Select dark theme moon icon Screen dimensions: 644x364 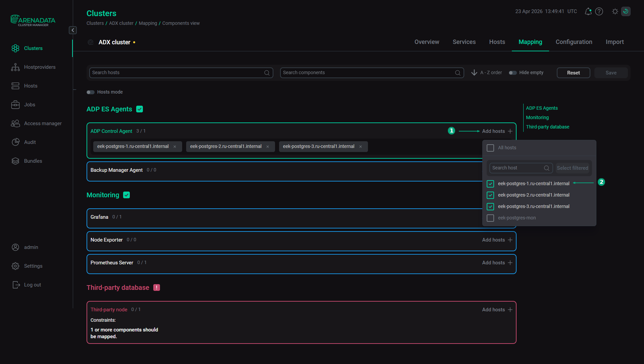click(626, 11)
